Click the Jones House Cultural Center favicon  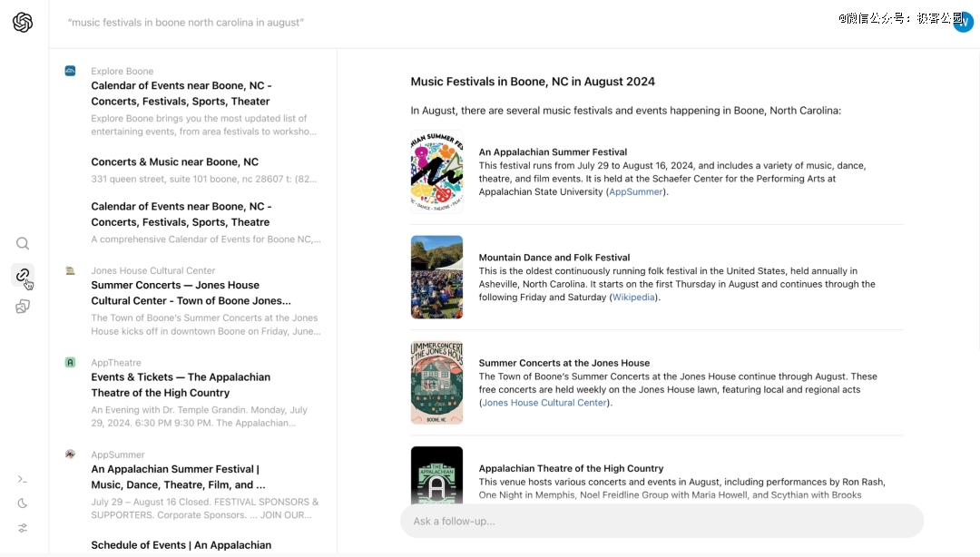(x=70, y=270)
